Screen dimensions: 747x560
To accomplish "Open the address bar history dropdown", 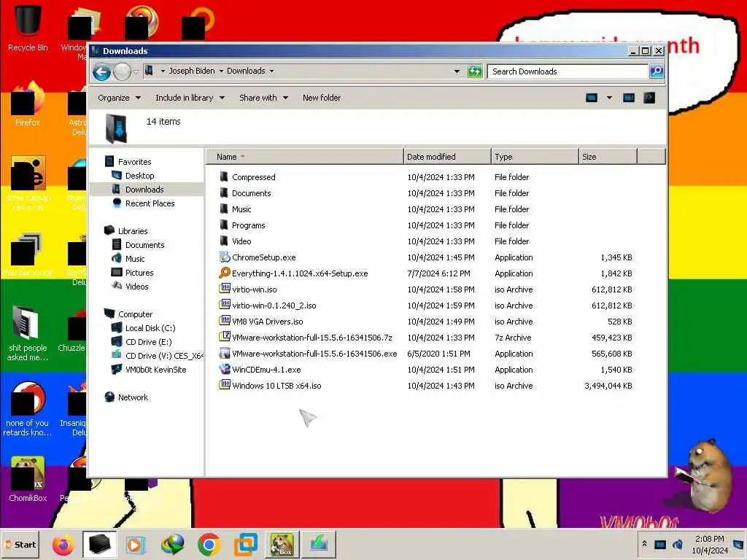I will pyautogui.click(x=457, y=71).
